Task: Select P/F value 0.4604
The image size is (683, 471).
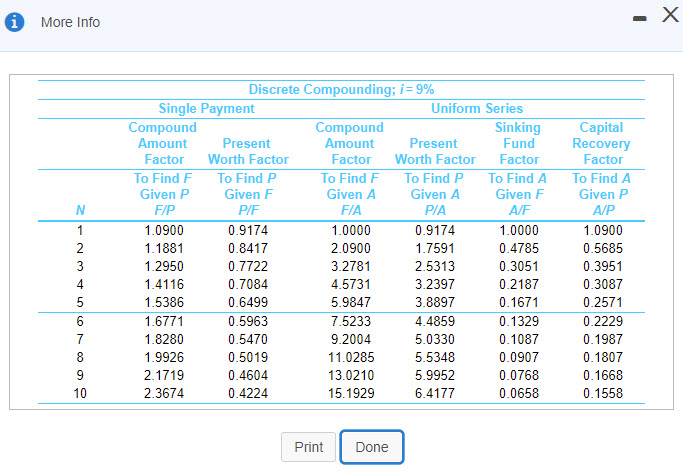Action: coord(248,375)
